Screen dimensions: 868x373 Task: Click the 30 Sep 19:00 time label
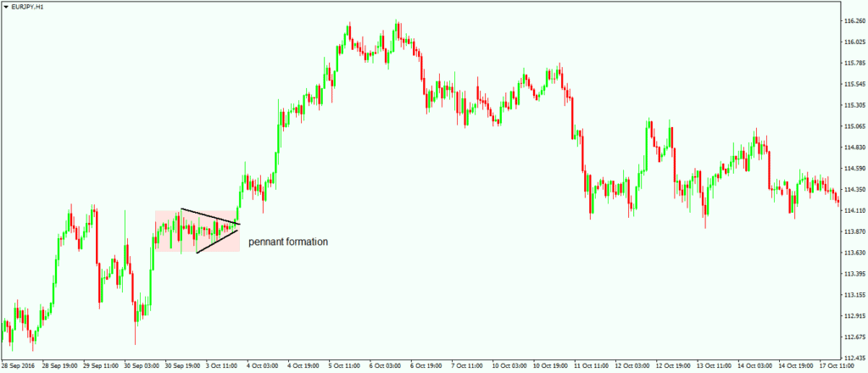(x=182, y=366)
